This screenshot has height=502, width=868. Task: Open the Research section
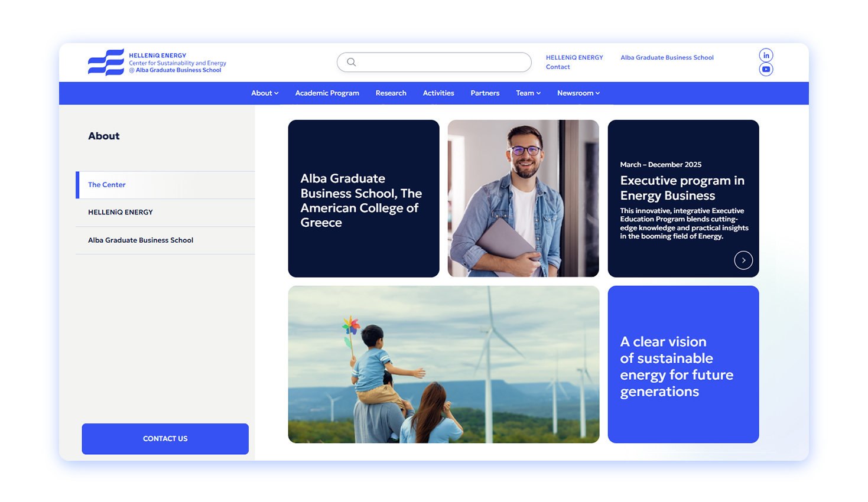point(391,93)
